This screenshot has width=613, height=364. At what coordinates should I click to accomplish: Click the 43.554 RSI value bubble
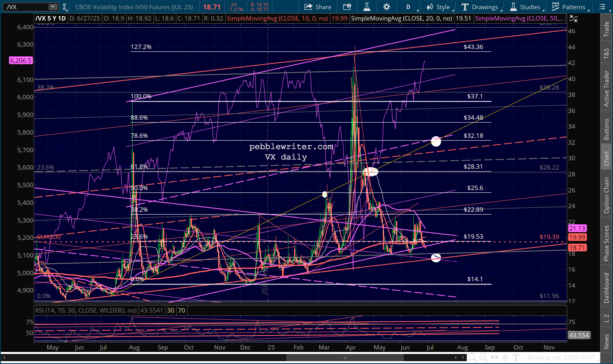(579, 335)
